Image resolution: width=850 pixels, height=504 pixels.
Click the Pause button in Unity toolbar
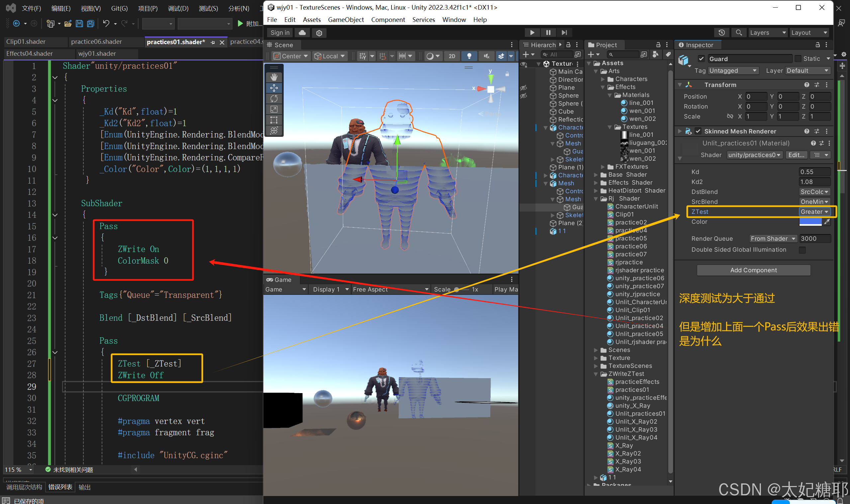pos(548,33)
